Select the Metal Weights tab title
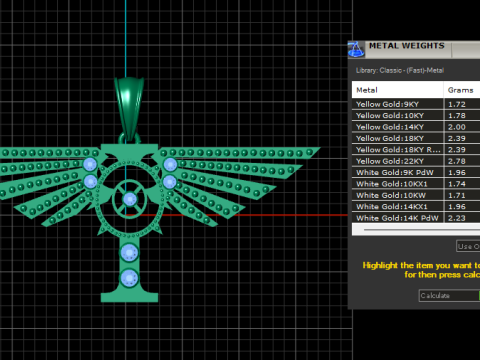The height and width of the screenshot is (360, 480). [407, 46]
